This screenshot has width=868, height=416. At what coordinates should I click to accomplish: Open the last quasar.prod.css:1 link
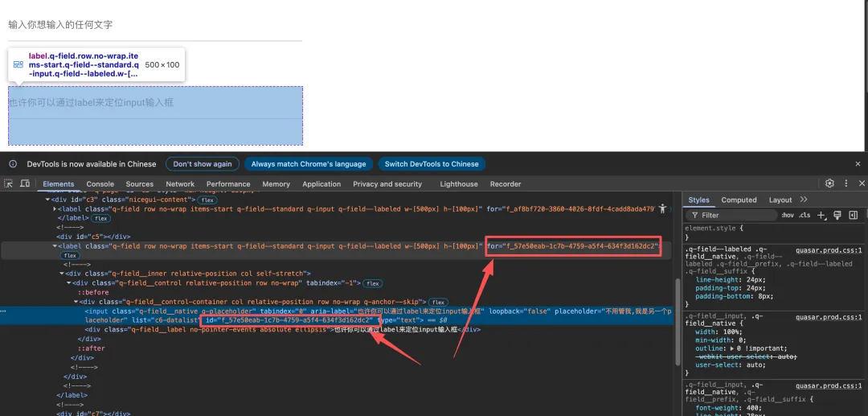(829, 385)
